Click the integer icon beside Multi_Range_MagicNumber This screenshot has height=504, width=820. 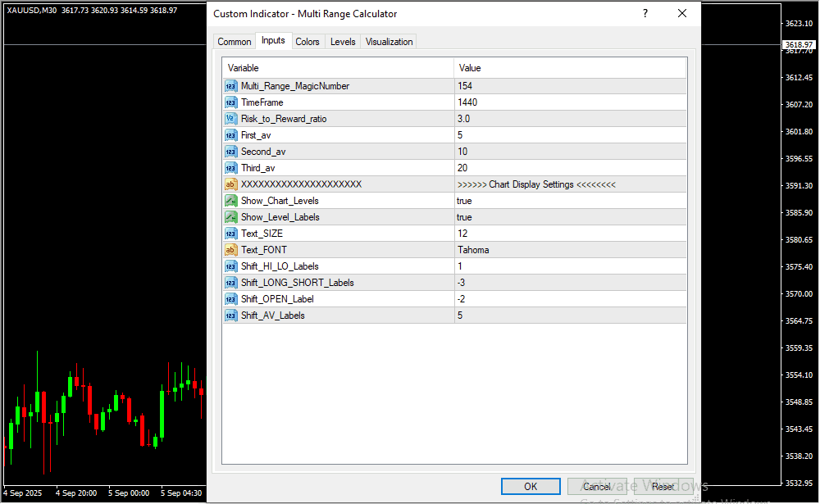click(x=230, y=86)
